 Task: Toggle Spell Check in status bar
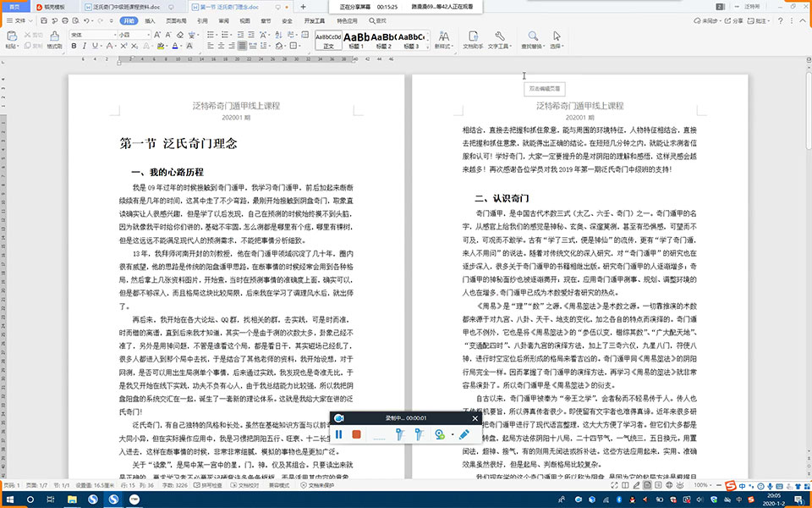(x=208, y=485)
